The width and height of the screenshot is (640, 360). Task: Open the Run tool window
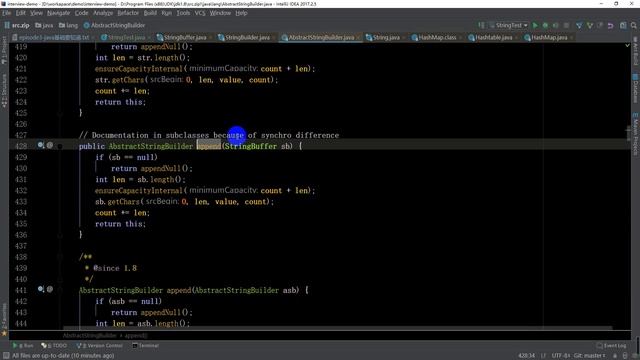click(x=23, y=346)
